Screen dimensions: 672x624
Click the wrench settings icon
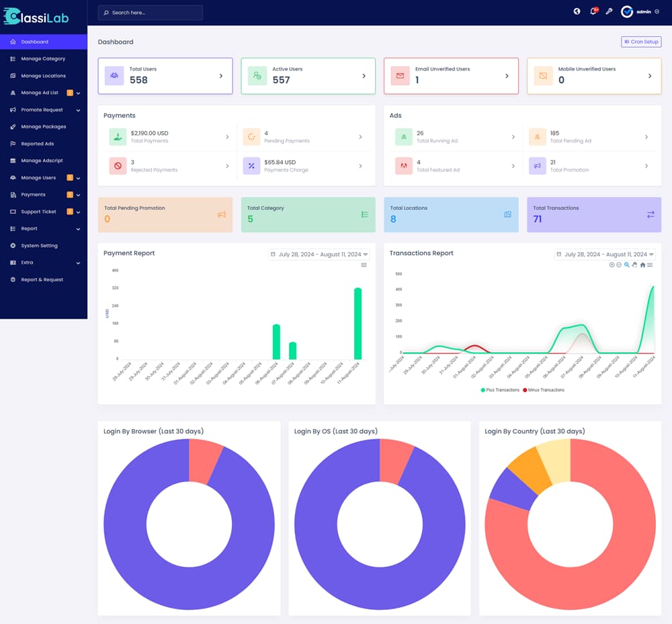tap(610, 11)
